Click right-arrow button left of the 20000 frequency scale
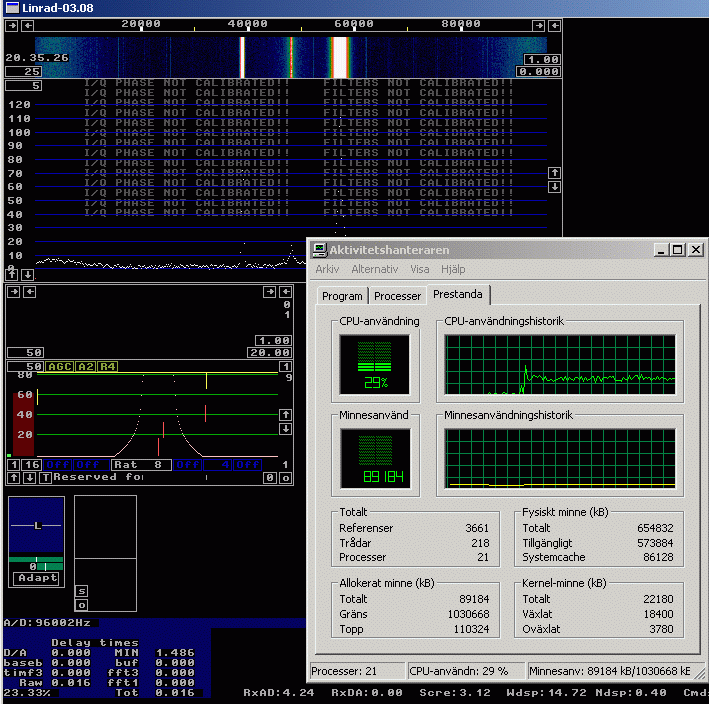Viewport: 709px width, 704px height. [12, 25]
